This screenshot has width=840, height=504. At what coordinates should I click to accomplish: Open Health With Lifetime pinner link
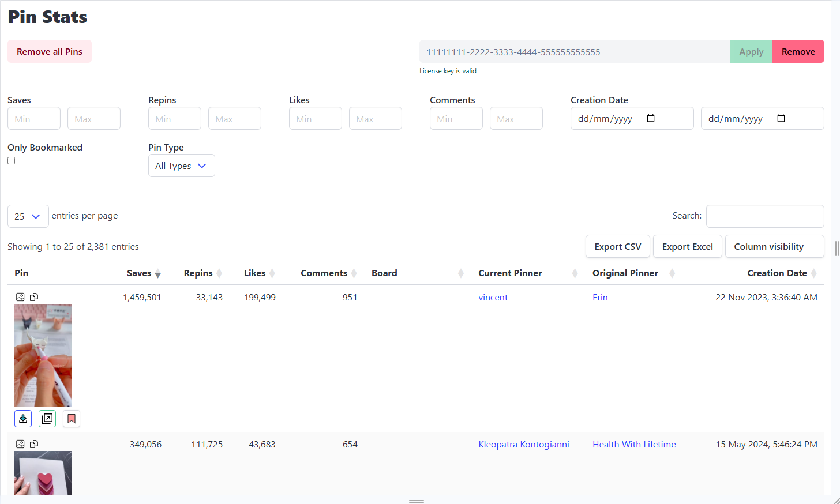(x=634, y=445)
